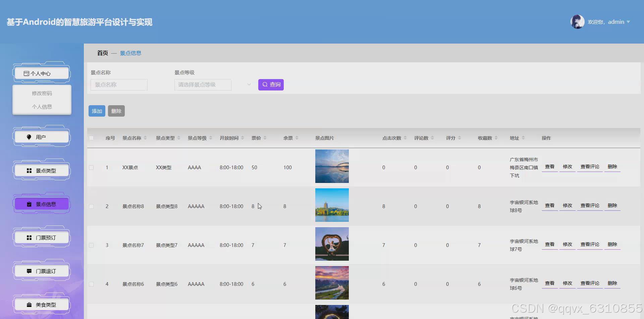
Task: Check the row for 景点名称8
Action: 91,206
